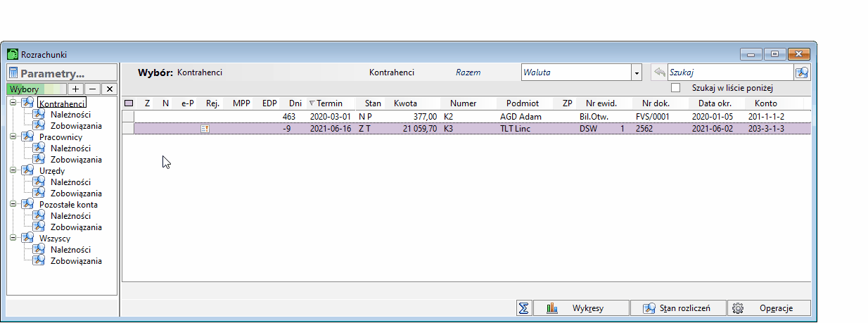Image resolution: width=868 pixels, height=323 pixels.
Task: Select Należności under Urzędy
Action: pyautogui.click(x=70, y=182)
